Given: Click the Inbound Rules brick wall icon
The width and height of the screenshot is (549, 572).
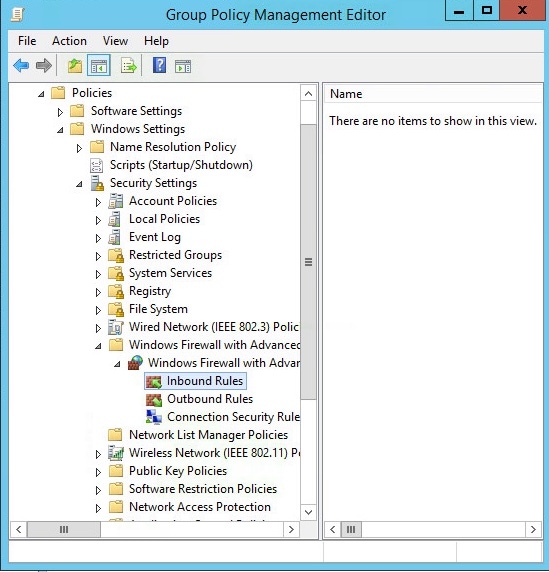Looking at the screenshot, I should [154, 381].
